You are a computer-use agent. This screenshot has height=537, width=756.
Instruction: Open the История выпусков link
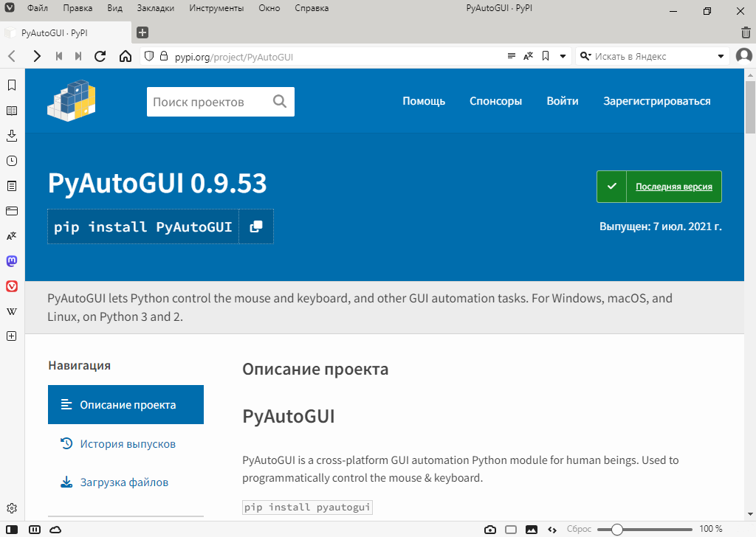coord(128,444)
